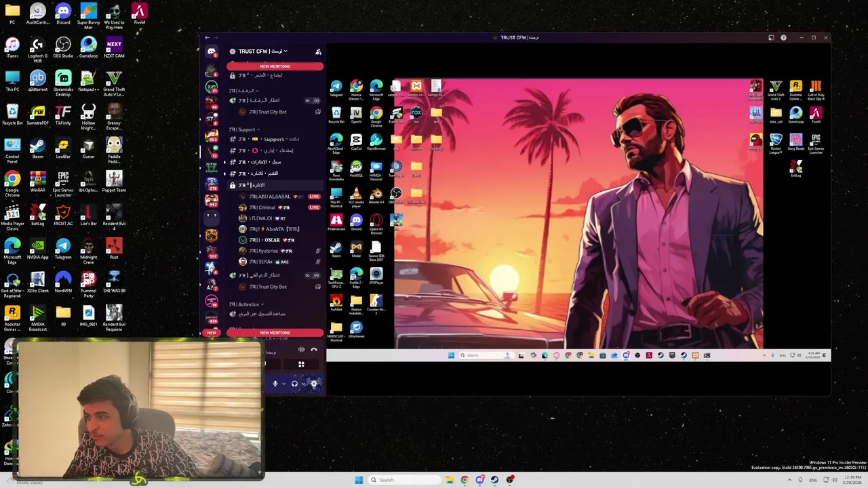Screen dimensions: 868x488
Task: Open the SumatraPDF desktop icon
Action: pyautogui.click(x=37, y=115)
